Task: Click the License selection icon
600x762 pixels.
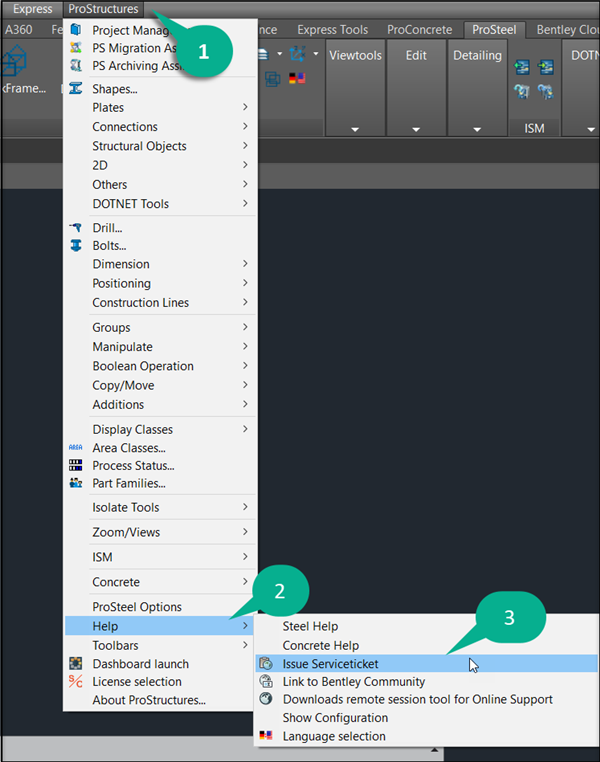Action: 76,681
